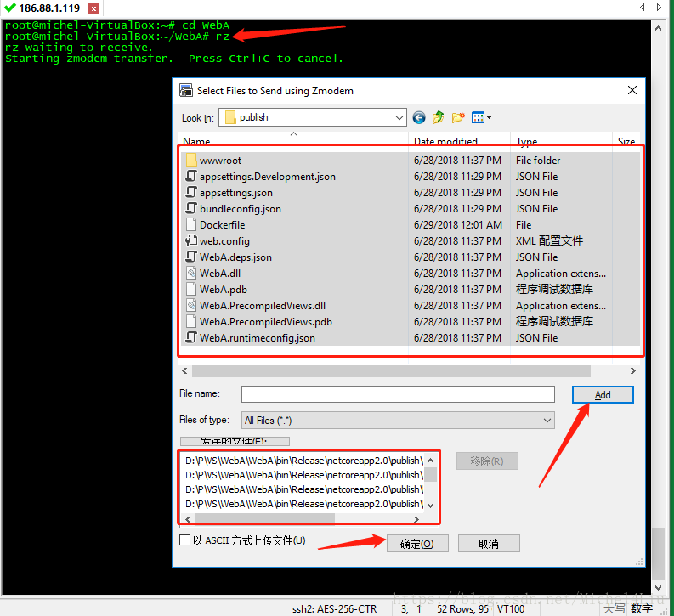Select the WebA.pdb file icon
This screenshot has height=616, width=674.
(192, 289)
